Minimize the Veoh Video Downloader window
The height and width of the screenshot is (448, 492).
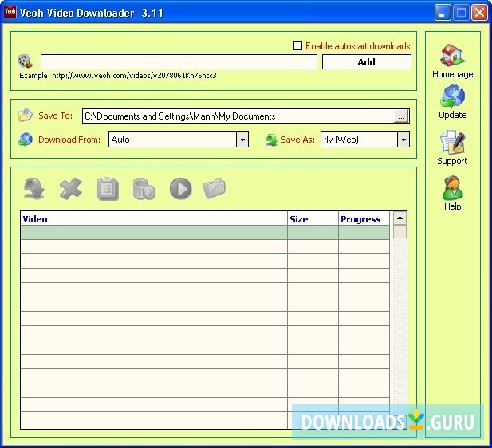point(443,13)
